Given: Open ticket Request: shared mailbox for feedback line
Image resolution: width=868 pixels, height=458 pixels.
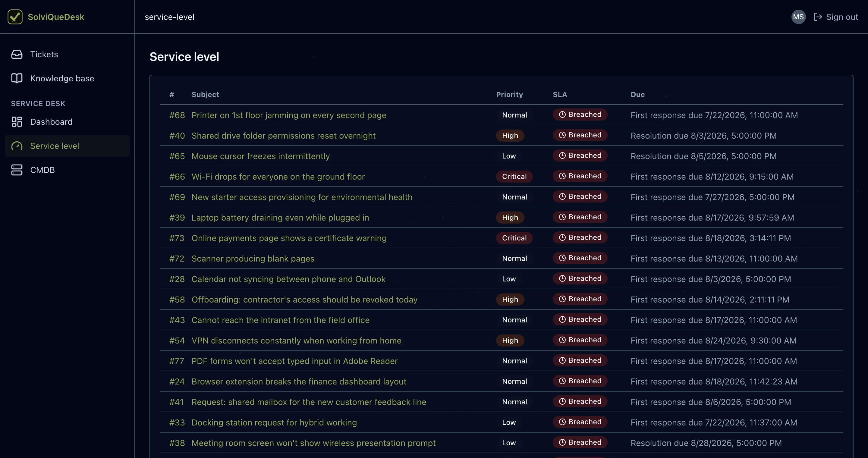Looking at the screenshot, I should [309, 402].
